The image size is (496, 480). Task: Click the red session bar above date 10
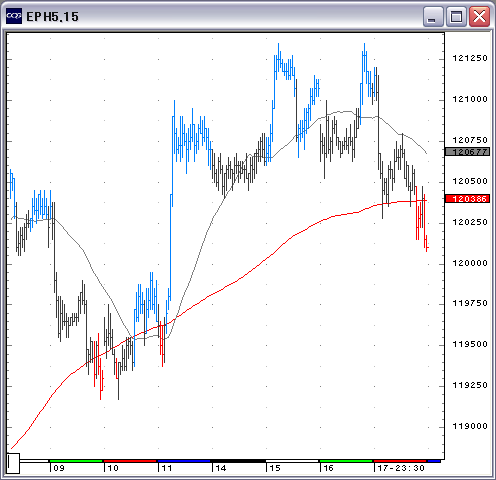[x=130, y=461]
